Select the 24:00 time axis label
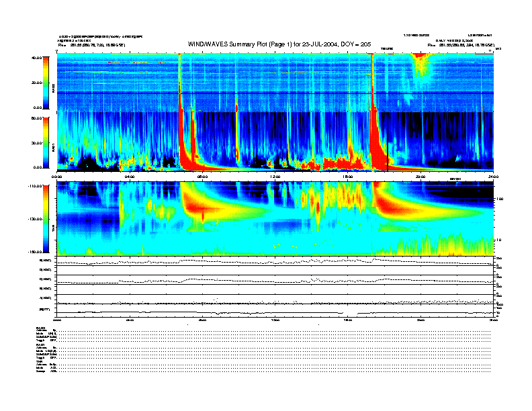 coord(492,177)
